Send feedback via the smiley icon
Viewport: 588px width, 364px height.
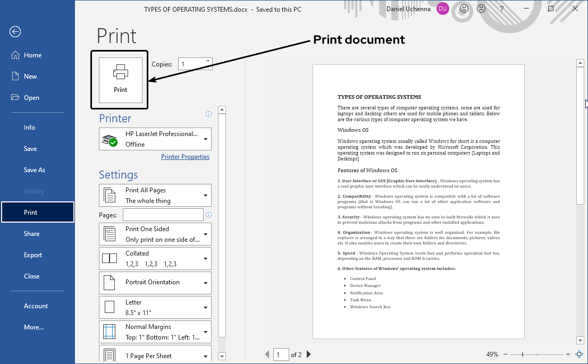462,9
